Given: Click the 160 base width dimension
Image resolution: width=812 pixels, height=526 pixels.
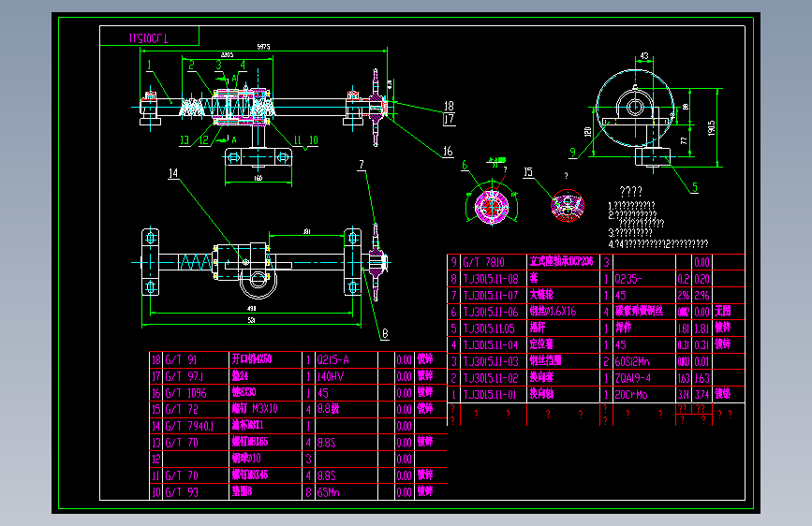Looking at the screenshot, I should [258, 178].
